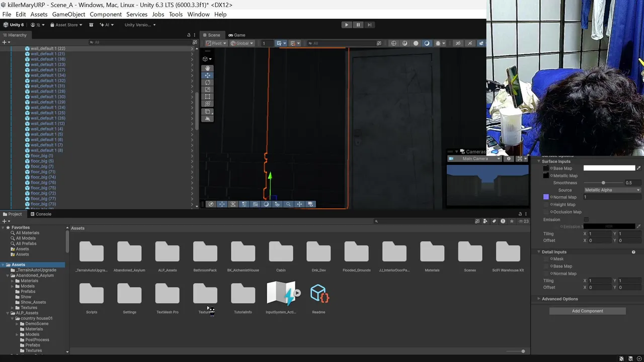
Task: Select the Hand (view) tool
Action: pyautogui.click(x=207, y=68)
